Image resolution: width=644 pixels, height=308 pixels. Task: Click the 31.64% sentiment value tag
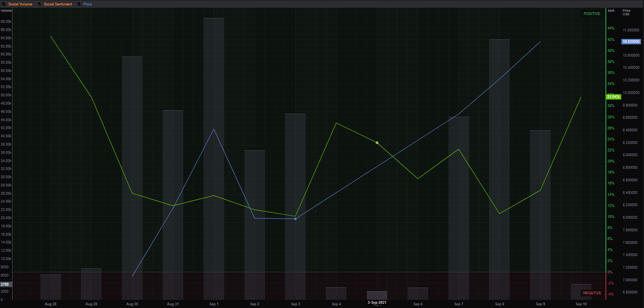point(613,97)
